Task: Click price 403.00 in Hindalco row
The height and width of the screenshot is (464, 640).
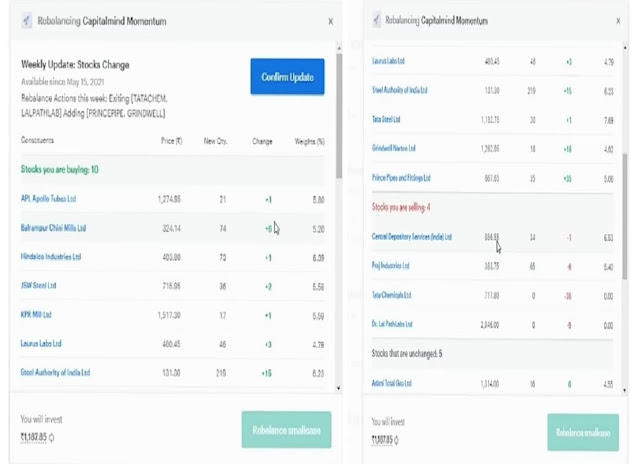Action: tap(171, 258)
